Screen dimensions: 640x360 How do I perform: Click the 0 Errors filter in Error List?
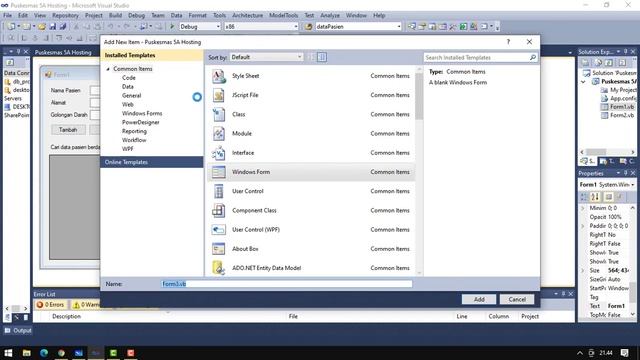point(51,304)
